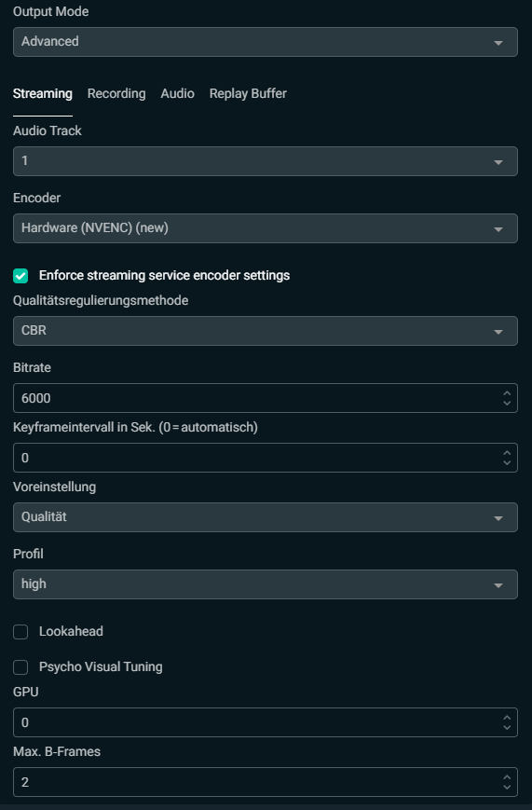Open the Profil high dropdown

click(265, 584)
